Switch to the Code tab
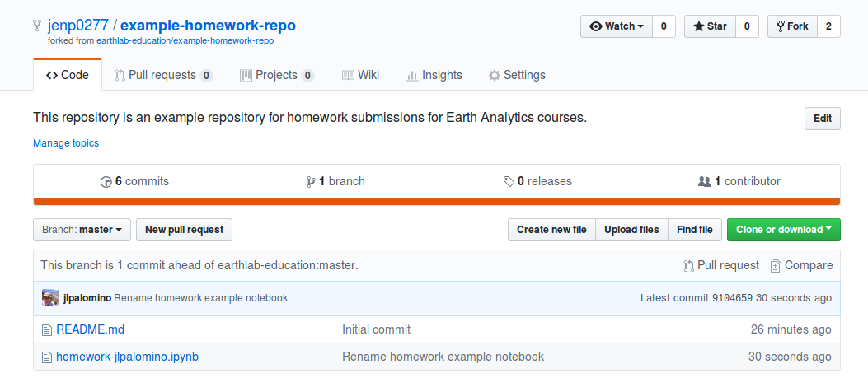The width and height of the screenshot is (868, 378). [x=68, y=75]
